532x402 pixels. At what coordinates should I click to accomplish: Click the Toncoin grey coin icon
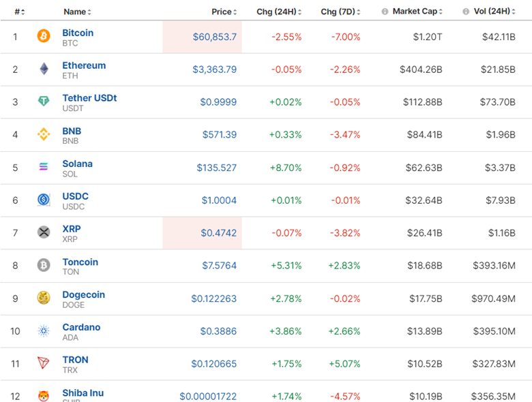pyautogui.click(x=44, y=265)
